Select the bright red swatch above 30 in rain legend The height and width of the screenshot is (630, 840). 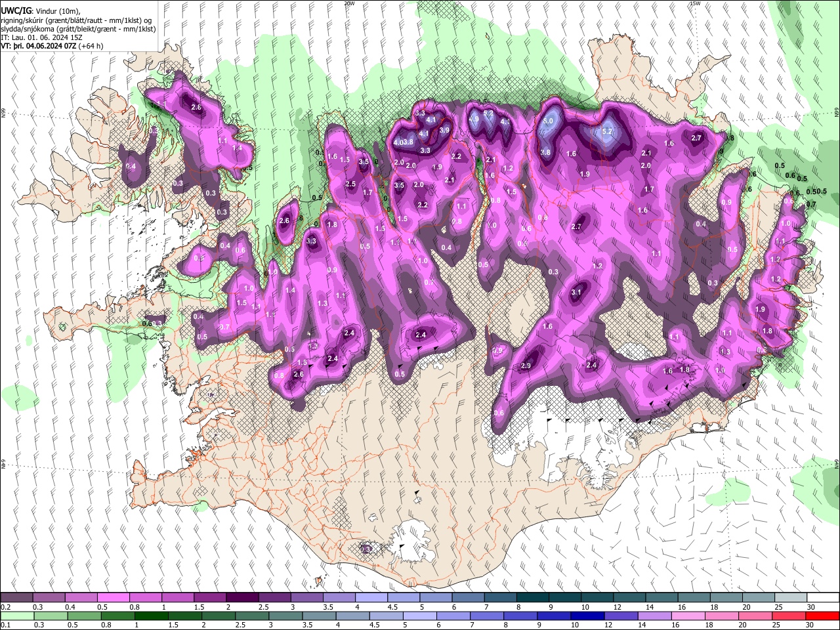[822, 616]
